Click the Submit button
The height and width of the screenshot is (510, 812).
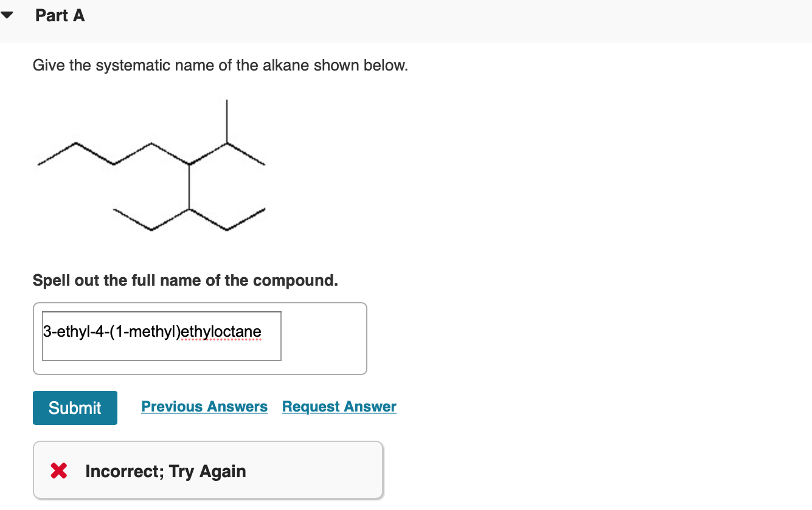pyautogui.click(x=75, y=407)
